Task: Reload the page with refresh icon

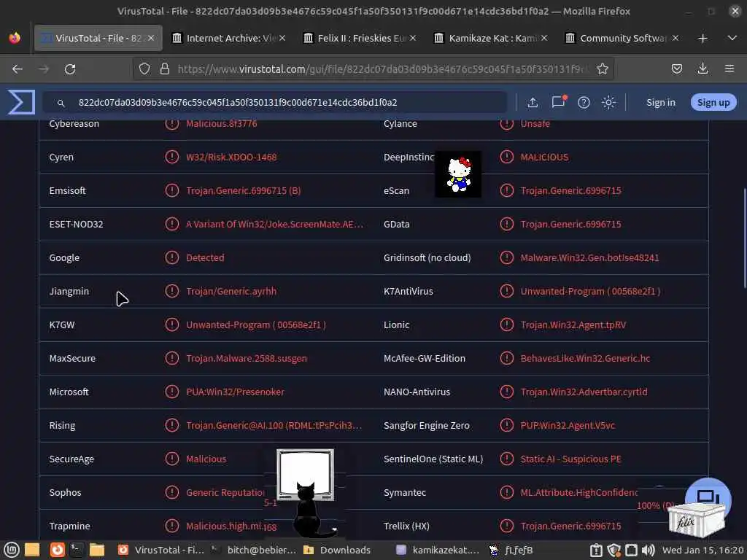Action: click(70, 69)
